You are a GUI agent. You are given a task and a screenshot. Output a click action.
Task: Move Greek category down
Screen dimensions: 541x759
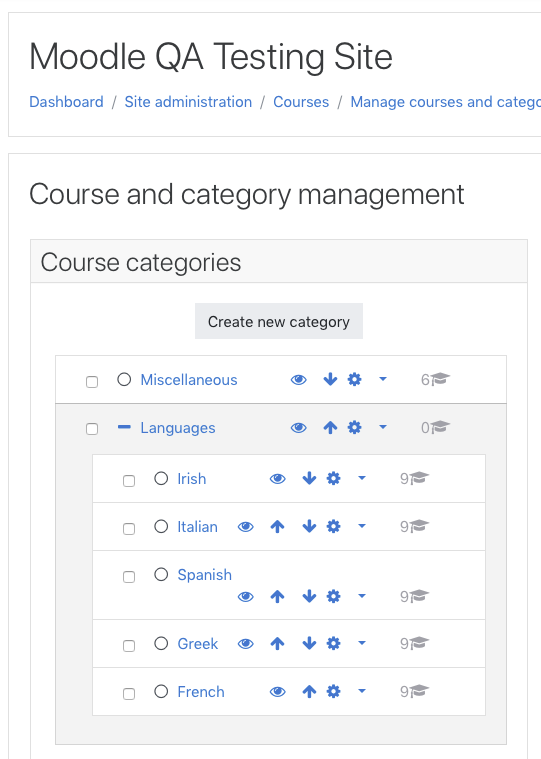coord(309,643)
